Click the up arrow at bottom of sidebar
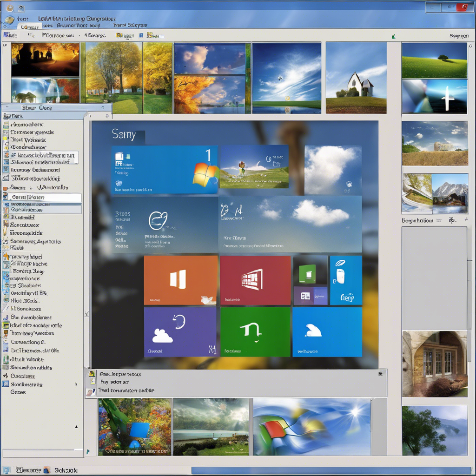476x476 pixels. tap(76, 426)
